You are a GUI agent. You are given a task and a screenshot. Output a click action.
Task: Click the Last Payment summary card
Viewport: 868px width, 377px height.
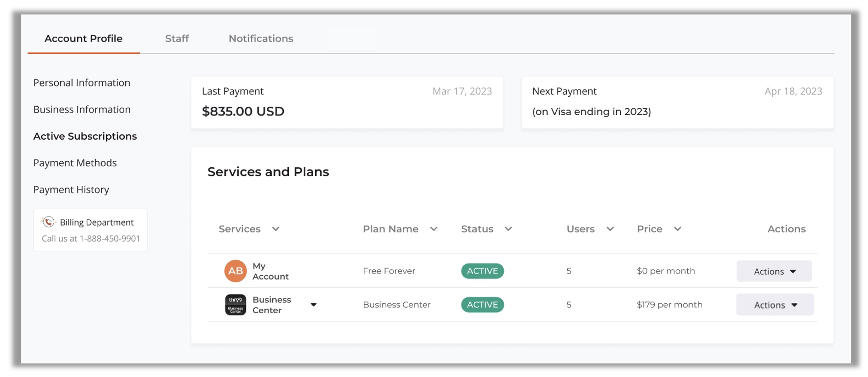[x=347, y=102]
